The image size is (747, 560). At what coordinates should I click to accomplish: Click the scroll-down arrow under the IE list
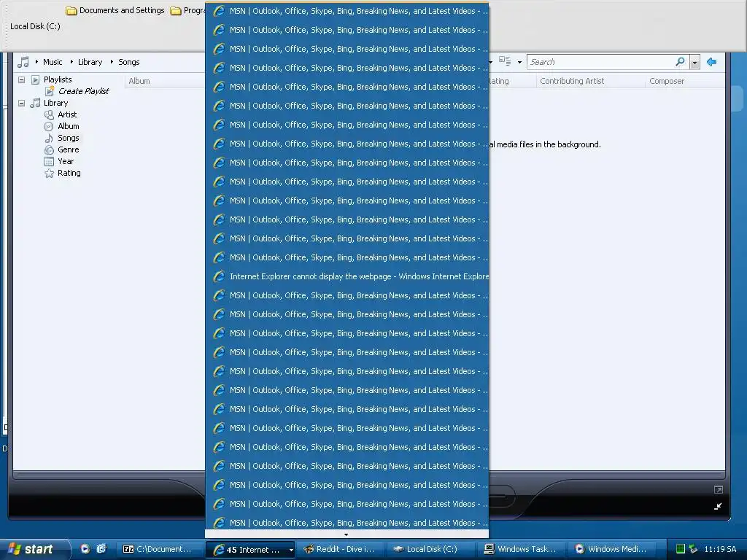(x=347, y=534)
